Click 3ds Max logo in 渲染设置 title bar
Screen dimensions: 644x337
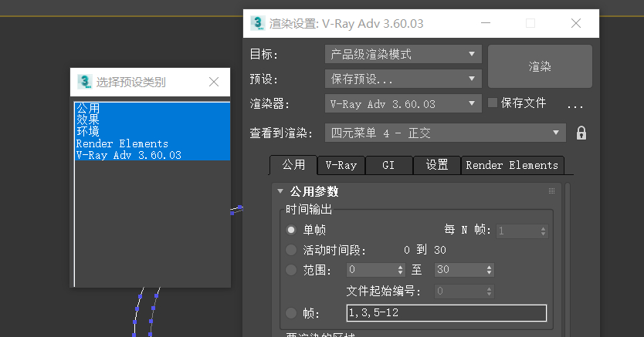coord(258,23)
